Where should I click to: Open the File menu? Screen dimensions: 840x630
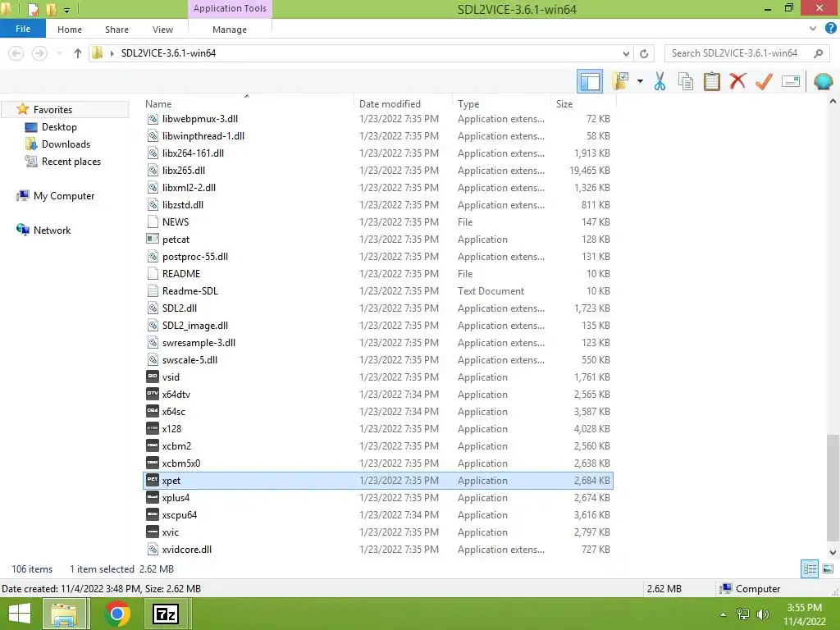coord(23,29)
